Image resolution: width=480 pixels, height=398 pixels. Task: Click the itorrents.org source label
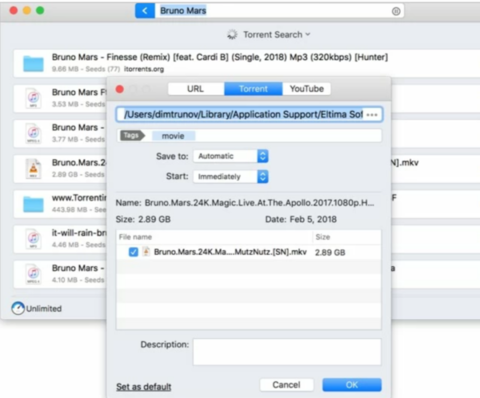(144, 69)
